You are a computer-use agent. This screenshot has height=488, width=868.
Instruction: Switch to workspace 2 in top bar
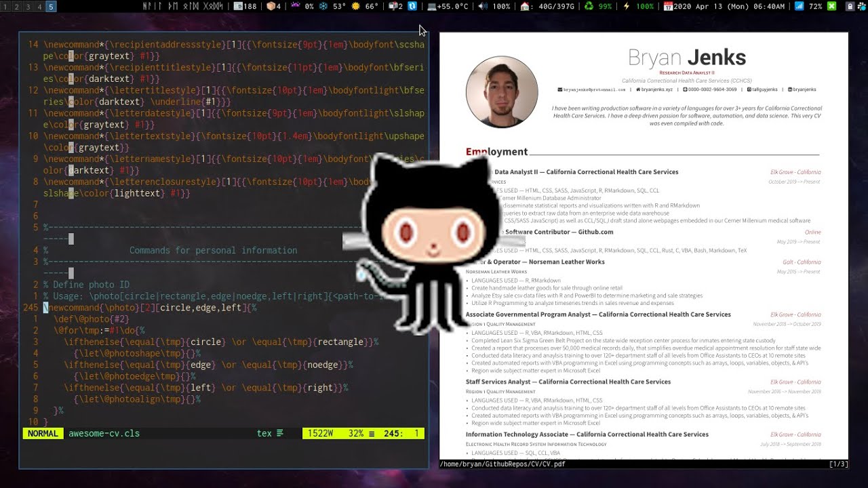click(x=18, y=6)
